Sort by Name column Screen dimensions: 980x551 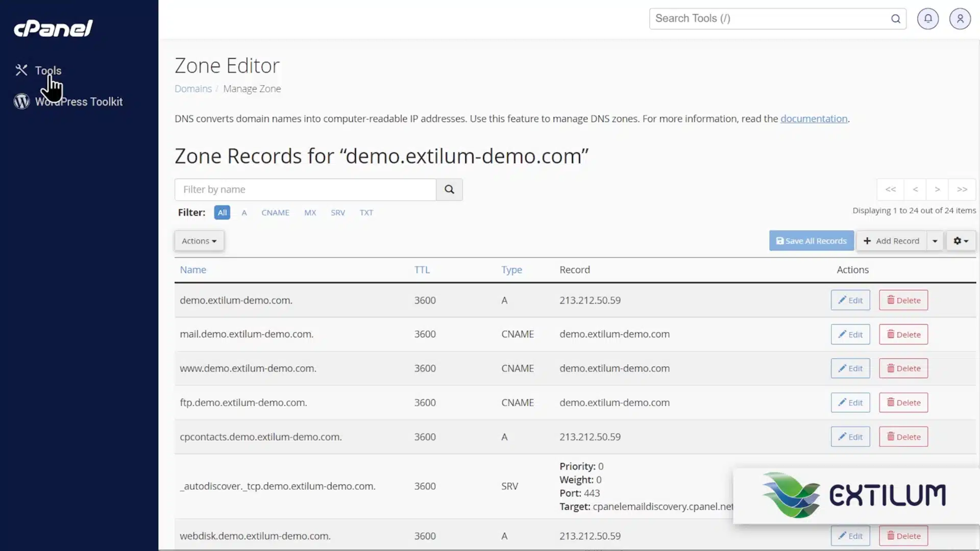(193, 270)
